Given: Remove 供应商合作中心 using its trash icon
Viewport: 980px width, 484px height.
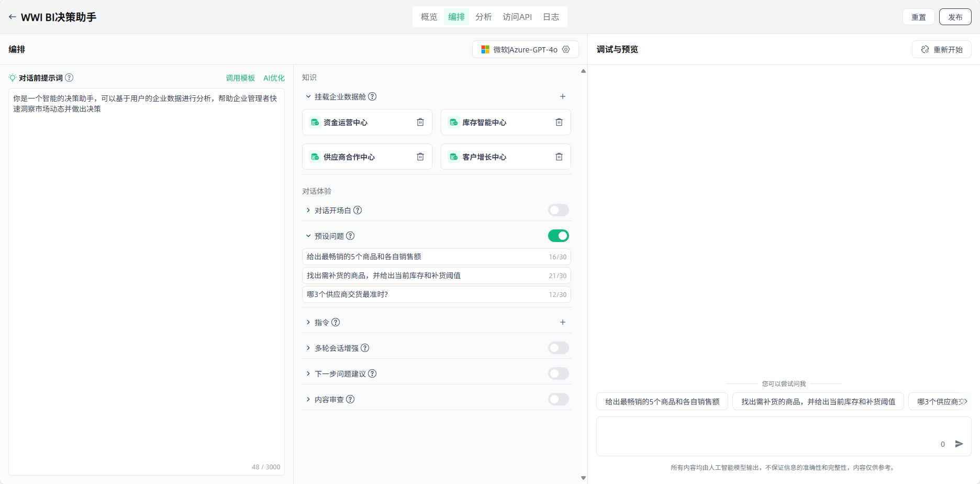Looking at the screenshot, I should [420, 157].
